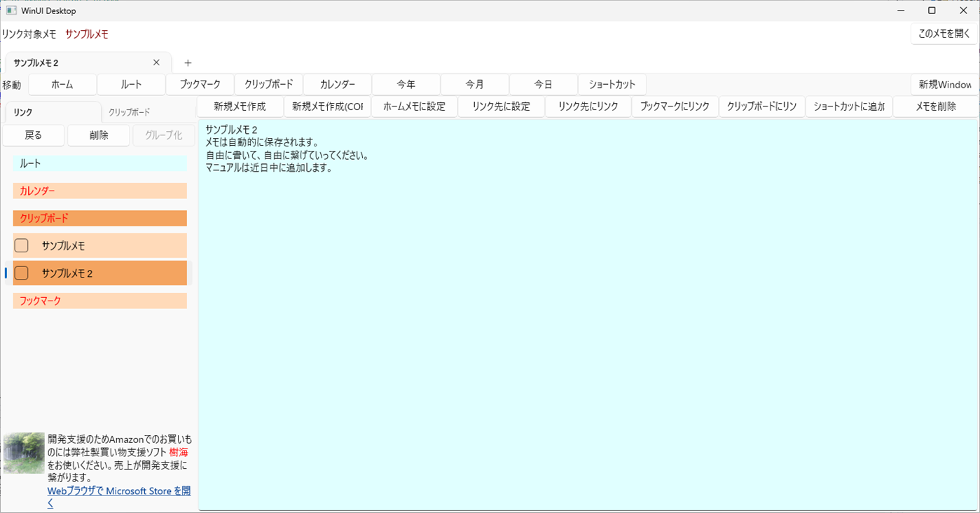
Task: Expand the クリップボード group in the tree
Action: point(99,218)
